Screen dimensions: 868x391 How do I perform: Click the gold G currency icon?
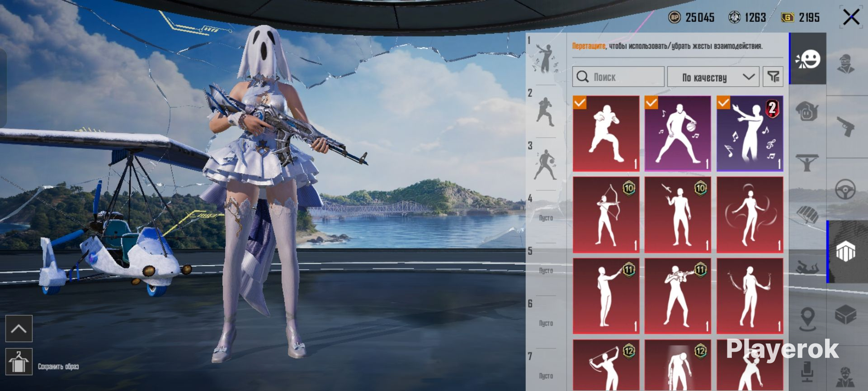(788, 17)
